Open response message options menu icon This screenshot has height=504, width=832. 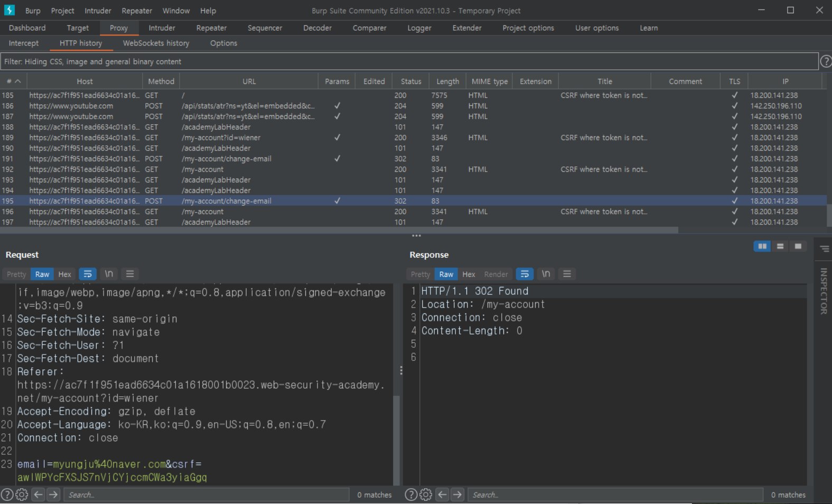click(x=567, y=274)
